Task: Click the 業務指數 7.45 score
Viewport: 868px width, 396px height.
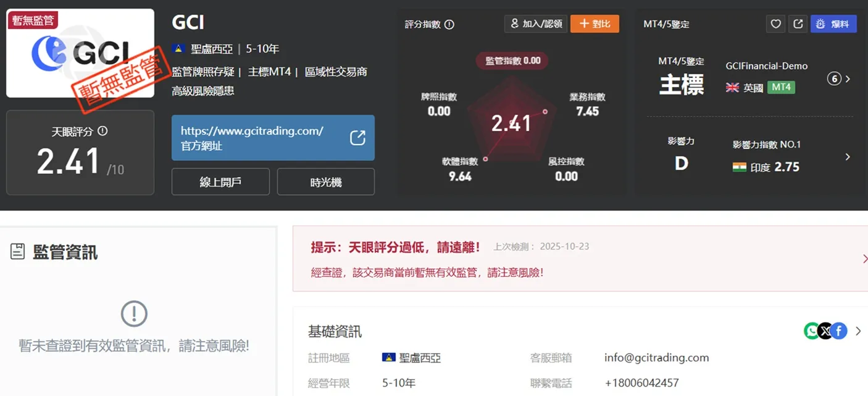Action: coord(587,105)
